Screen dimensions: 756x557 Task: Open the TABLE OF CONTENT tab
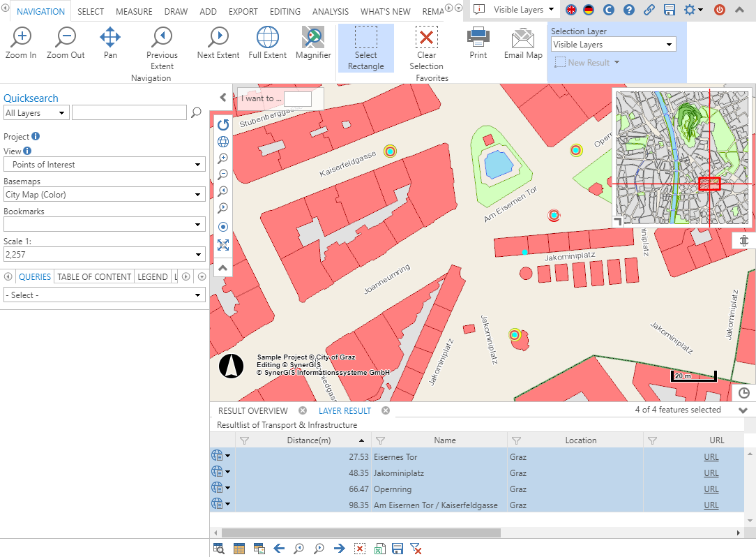(94, 276)
